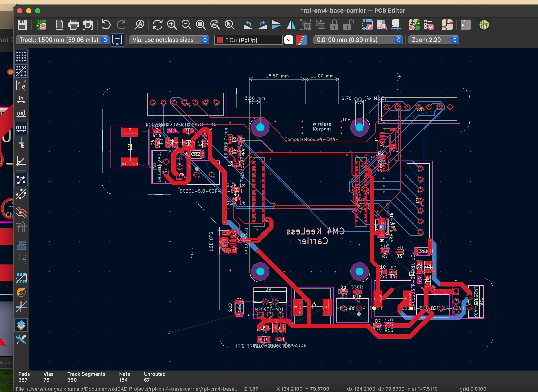Toggle inactive layers display mode
The width and height of the screenshot is (538, 392).
(21, 212)
